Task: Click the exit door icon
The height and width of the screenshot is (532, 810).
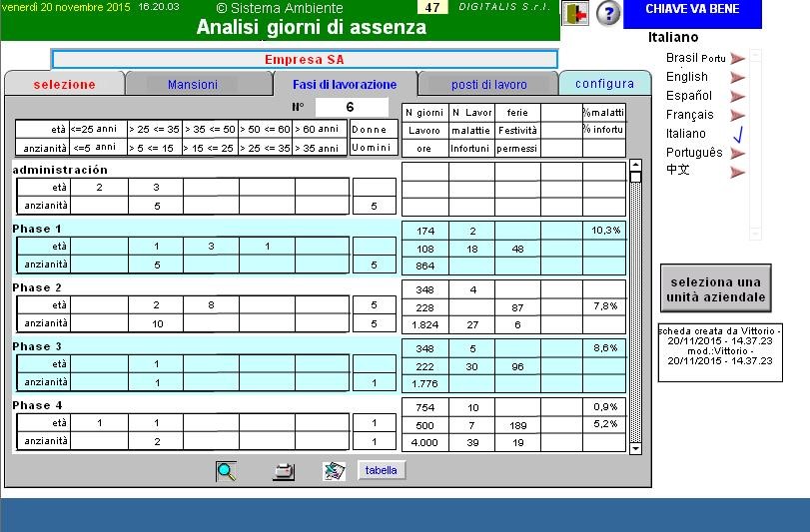Action: [x=575, y=14]
